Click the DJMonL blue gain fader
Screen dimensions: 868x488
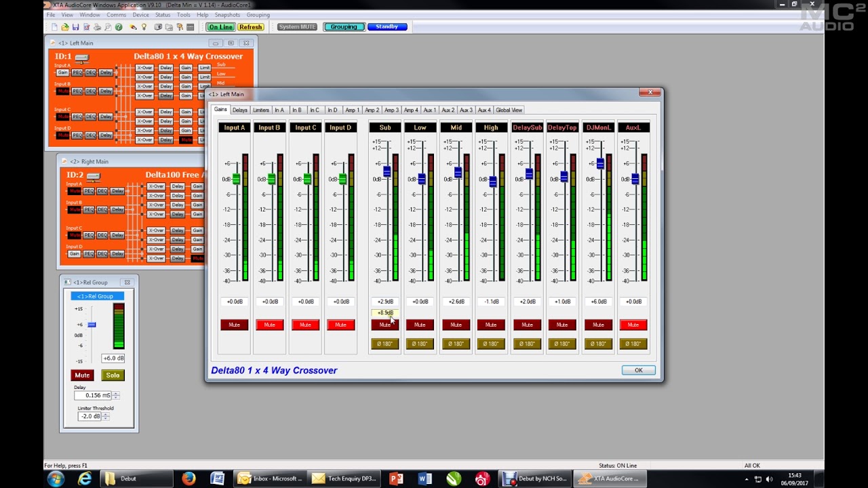pos(599,163)
